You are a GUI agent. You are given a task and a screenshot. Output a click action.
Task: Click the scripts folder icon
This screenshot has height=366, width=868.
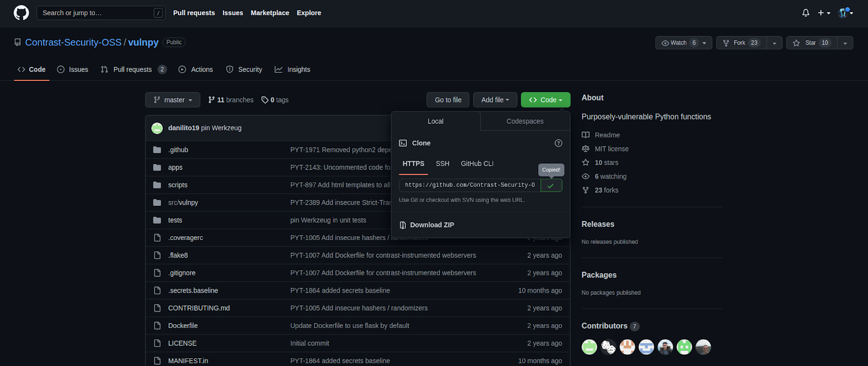157,185
